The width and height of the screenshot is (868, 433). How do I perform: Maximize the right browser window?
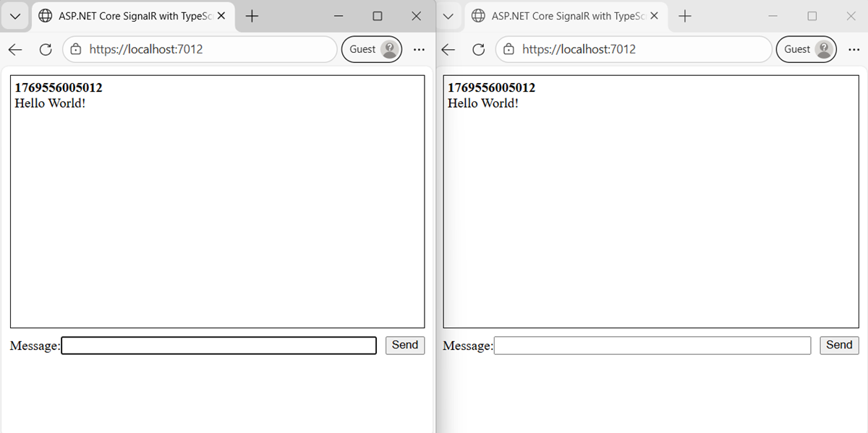coord(812,16)
